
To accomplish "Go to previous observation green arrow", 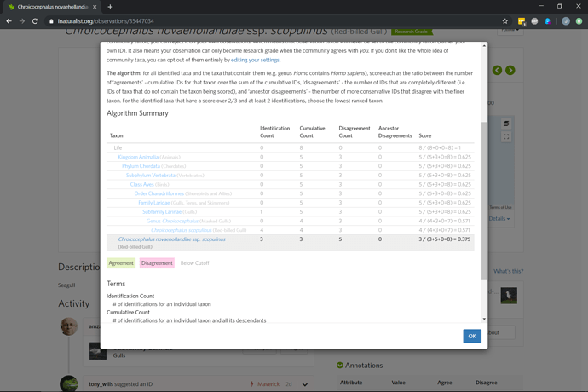I will (498, 70).
